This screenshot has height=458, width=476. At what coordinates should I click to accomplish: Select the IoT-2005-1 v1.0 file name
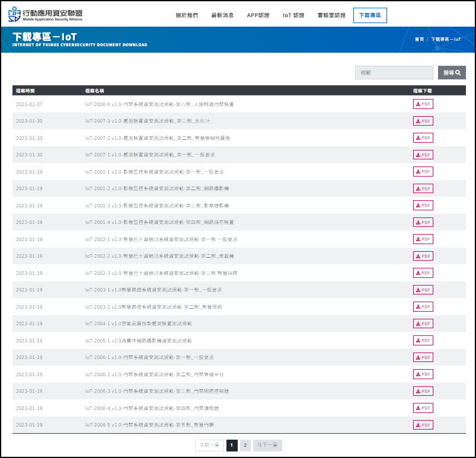pos(139,341)
